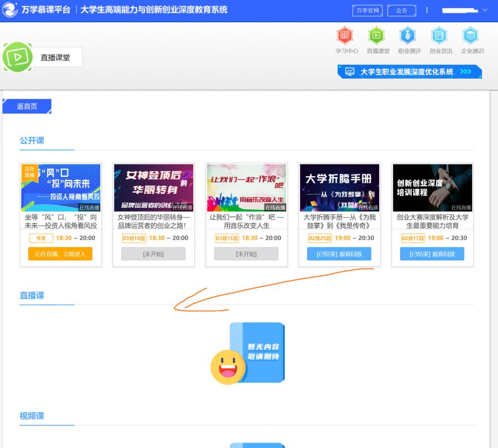The height and width of the screenshot is (448, 498).
Task: Open 职业测评 via the necktie hexagon icon
Action: coord(408,36)
